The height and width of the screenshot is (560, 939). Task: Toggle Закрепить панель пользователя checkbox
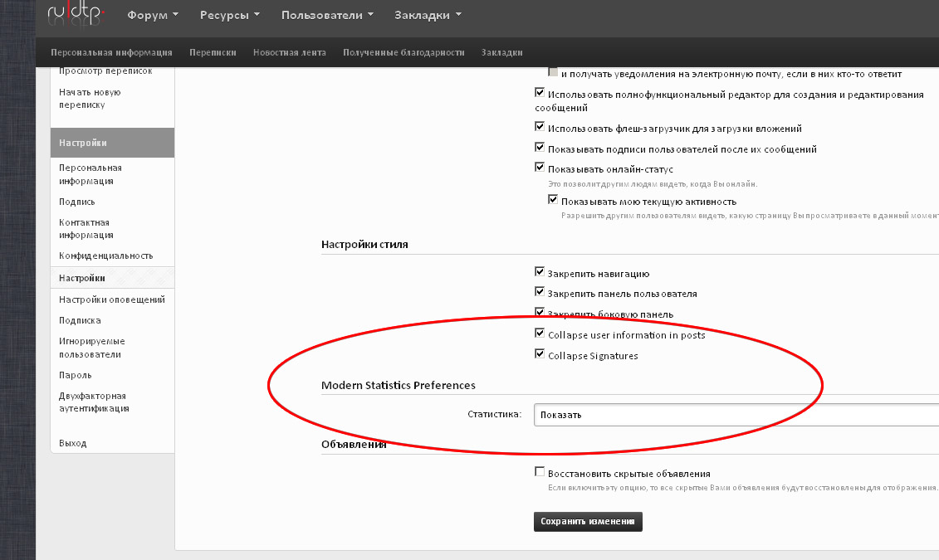540,292
